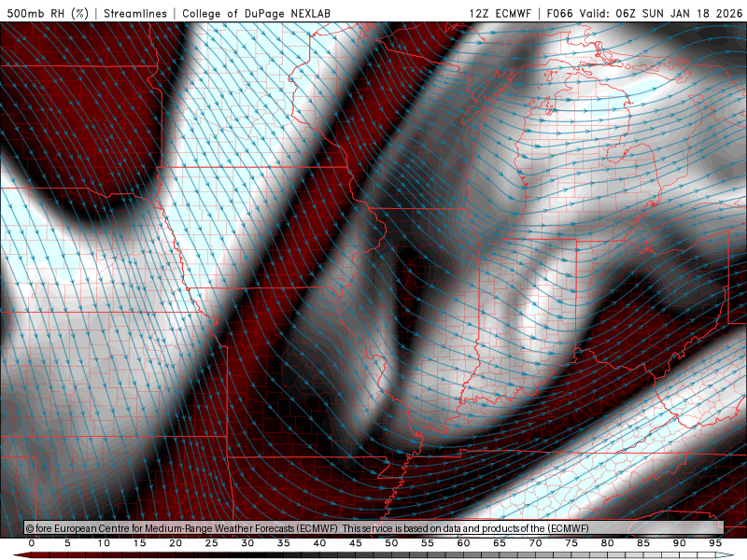Click the "70" value on the color scale
The height and width of the screenshot is (560, 747).
tap(535, 543)
